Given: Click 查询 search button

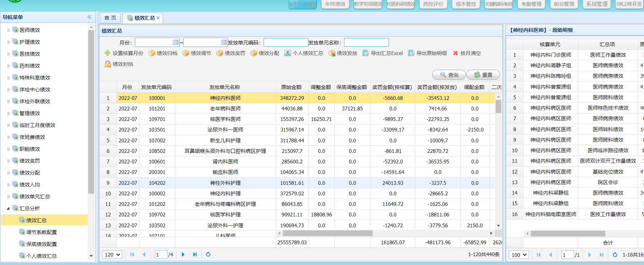Looking at the screenshot, I should point(449,75).
